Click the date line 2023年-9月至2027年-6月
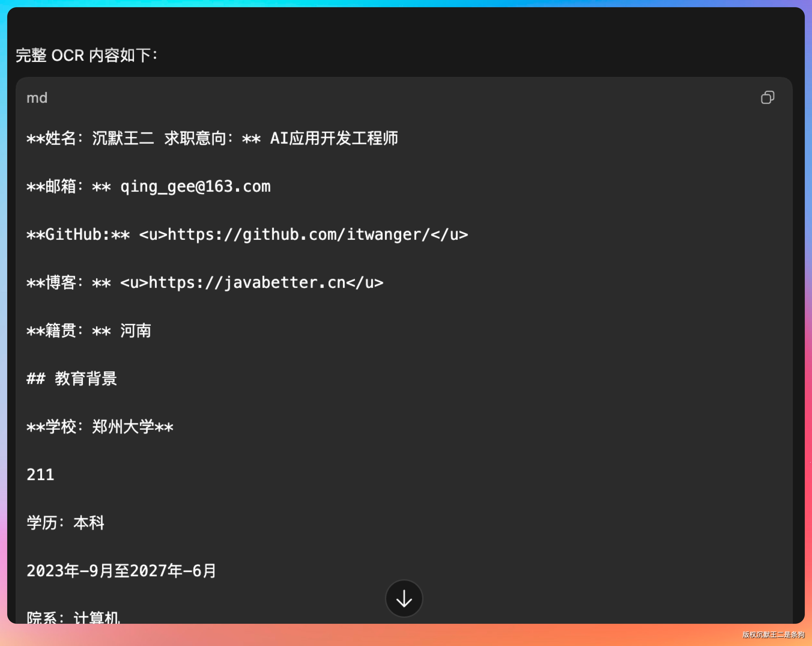The width and height of the screenshot is (812, 646). [x=121, y=571]
